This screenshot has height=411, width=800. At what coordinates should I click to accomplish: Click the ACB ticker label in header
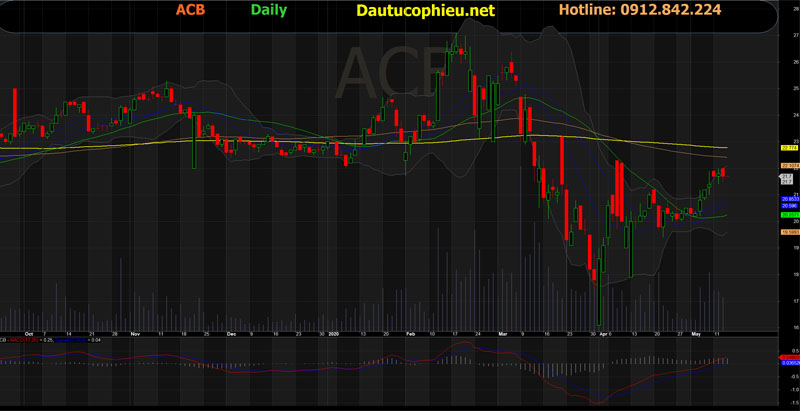[190, 10]
